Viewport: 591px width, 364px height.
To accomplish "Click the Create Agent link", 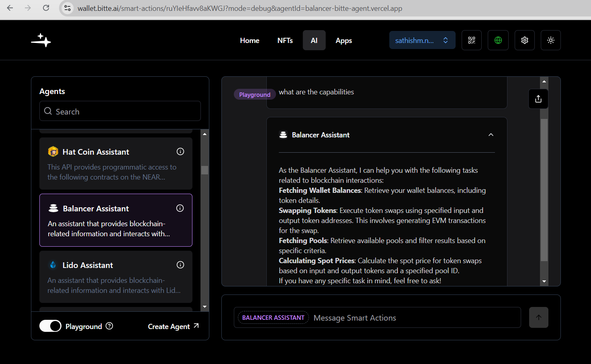I will [173, 326].
